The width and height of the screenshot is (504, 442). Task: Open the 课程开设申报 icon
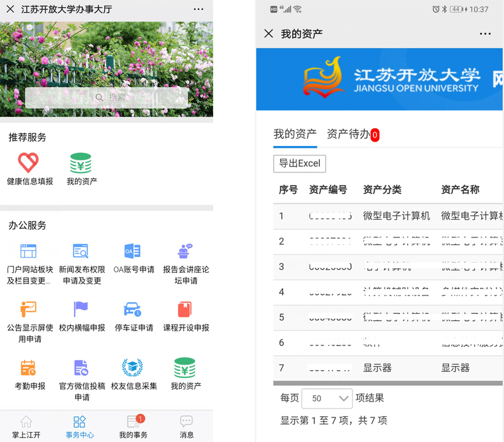click(x=185, y=309)
